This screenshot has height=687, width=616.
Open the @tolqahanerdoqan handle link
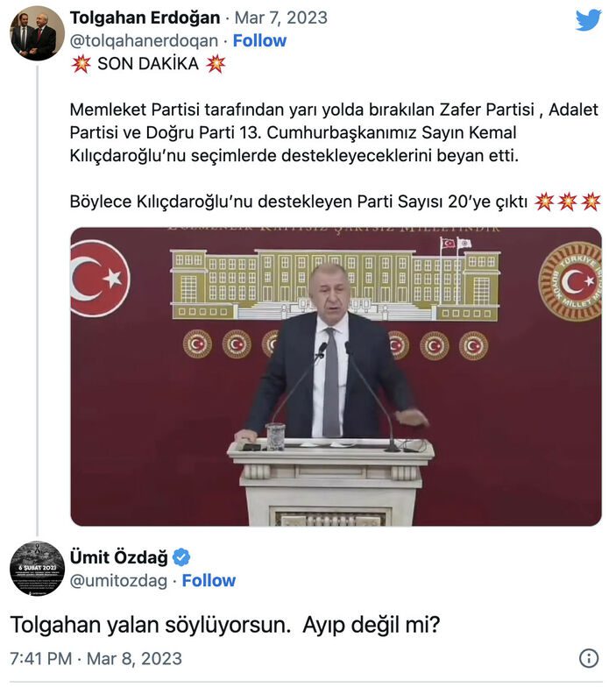pyautogui.click(x=144, y=40)
